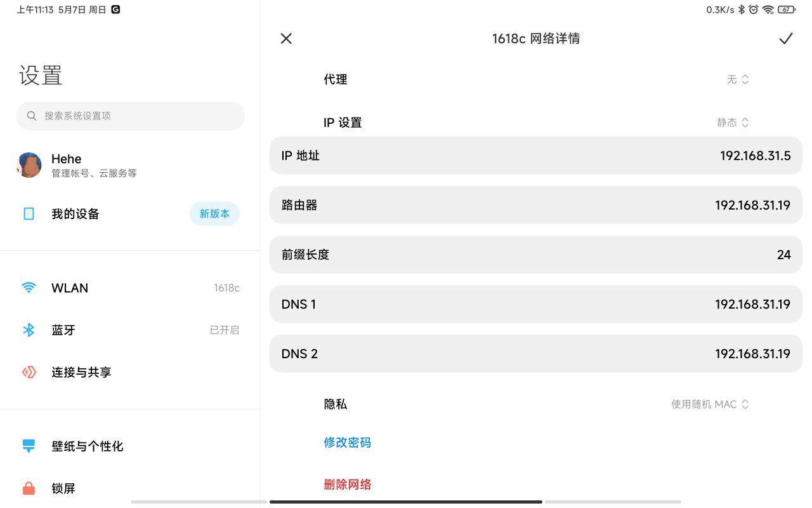Click the 搜索系统设置项 search field
The image size is (812, 508).
(130, 116)
